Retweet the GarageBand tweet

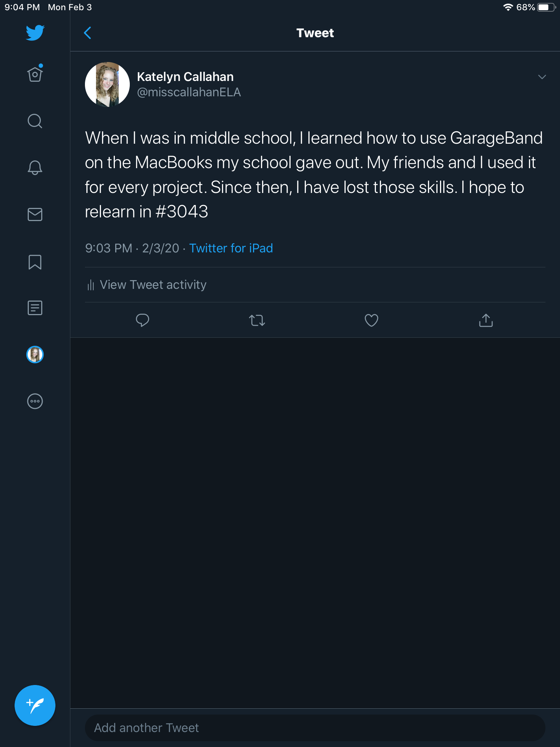click(257, 320)
